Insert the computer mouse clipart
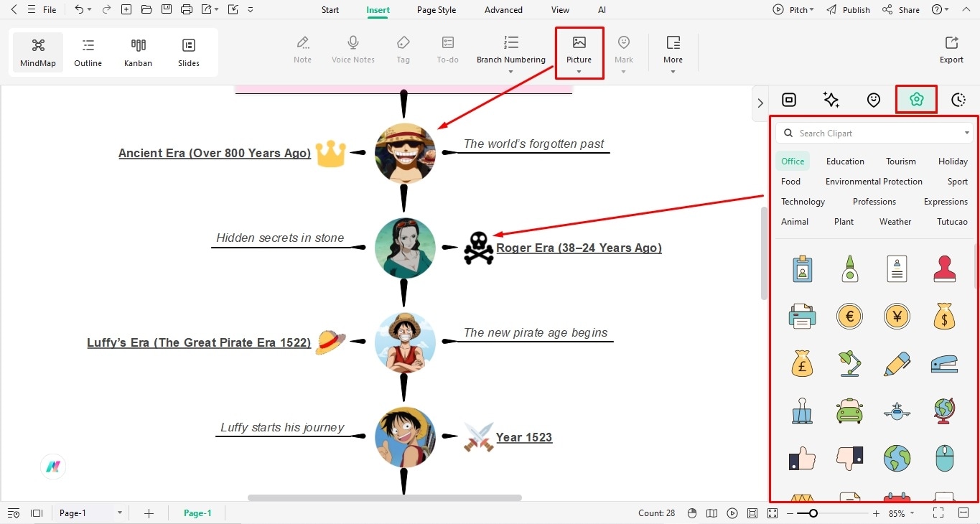 (x=945, y=458)
